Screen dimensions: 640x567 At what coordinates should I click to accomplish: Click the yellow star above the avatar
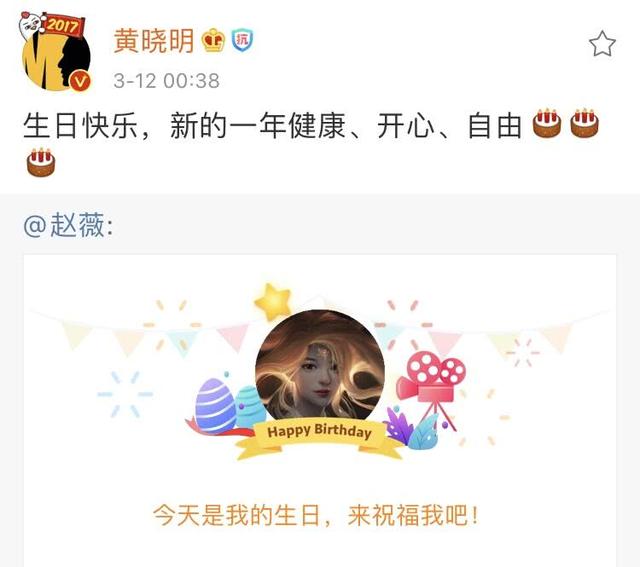(273, 302)
